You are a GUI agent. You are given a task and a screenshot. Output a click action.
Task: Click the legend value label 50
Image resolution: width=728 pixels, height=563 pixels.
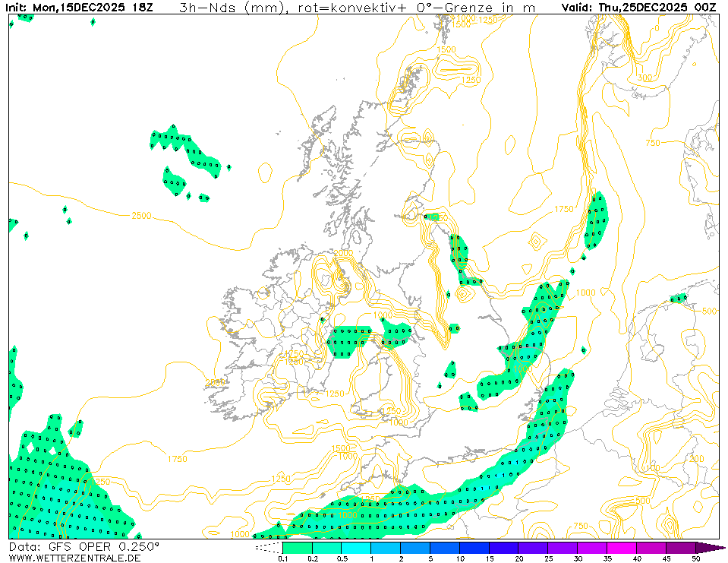696,559
